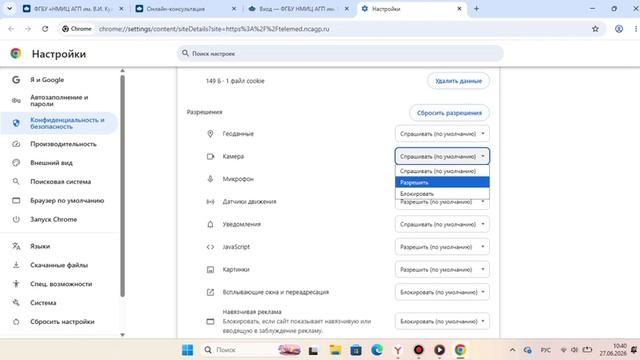Choose 'Блокировать' in Камера dropdown list
The image size is (640, 360).
click(x=442, y=193)
